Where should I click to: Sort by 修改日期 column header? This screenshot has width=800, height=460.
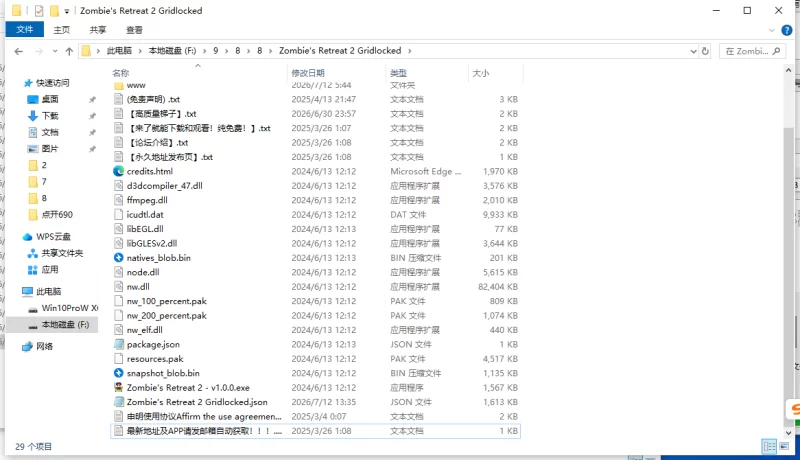(x=308, y=73)
